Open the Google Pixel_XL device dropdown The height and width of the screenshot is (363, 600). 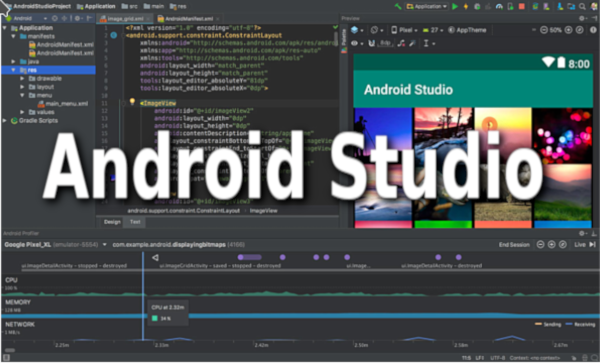click(x=55, y=244)
